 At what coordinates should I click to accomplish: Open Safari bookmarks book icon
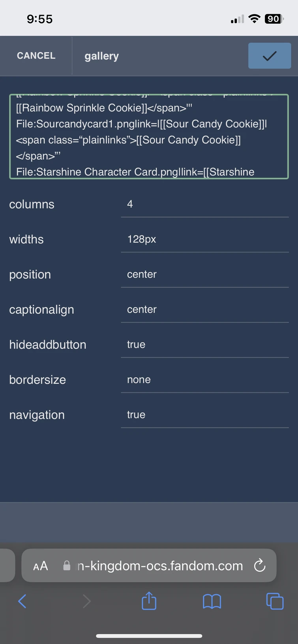(x=212, y=601)
